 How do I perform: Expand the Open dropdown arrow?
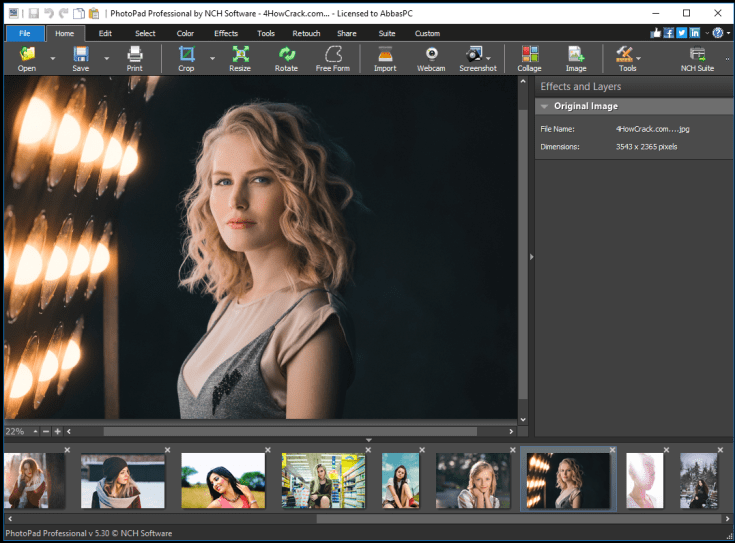[51, 58]
